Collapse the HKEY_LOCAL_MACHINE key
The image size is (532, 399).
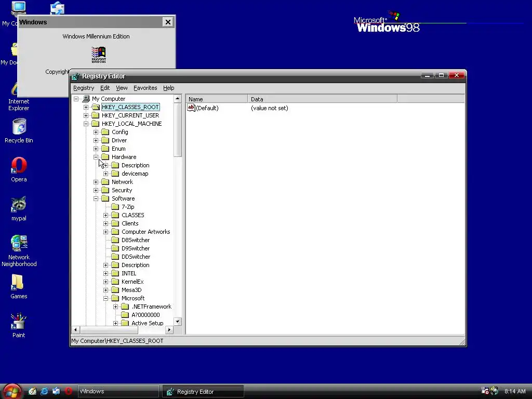coord(86,124)
